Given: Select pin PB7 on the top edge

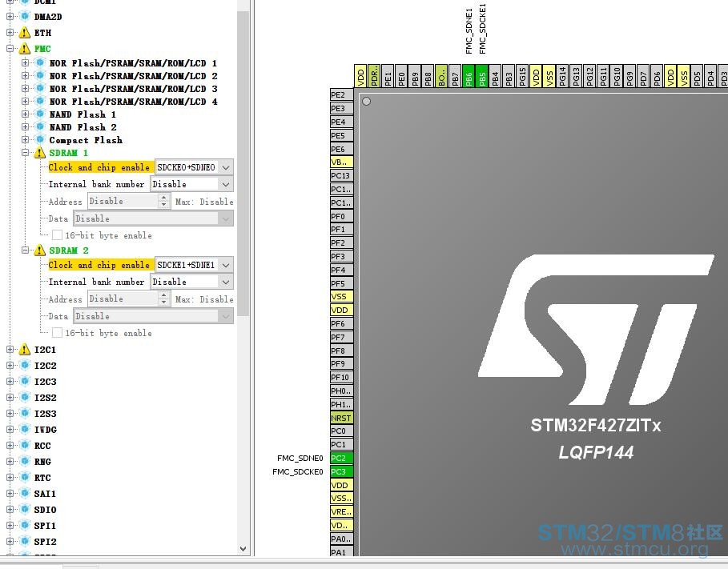Looking at the screenshot, I should pos(455,76).
